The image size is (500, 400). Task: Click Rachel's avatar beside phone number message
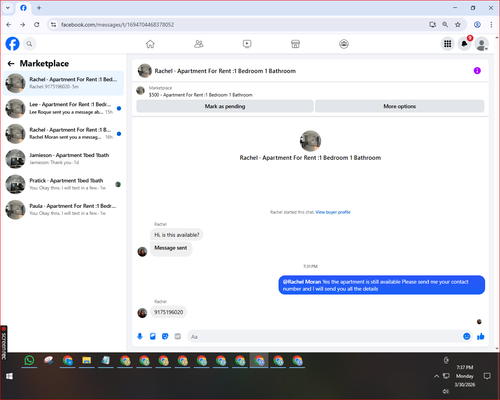(x=142, y=313)
